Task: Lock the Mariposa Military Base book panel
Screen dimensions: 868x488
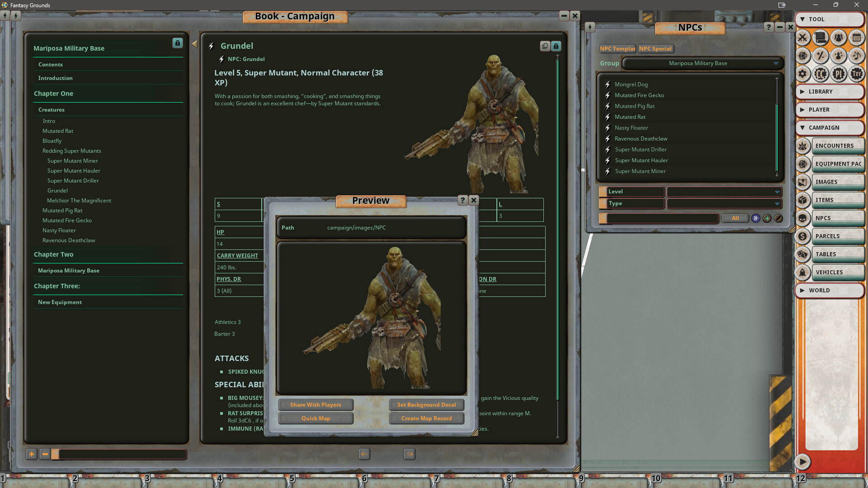Action: pos(177,43)
